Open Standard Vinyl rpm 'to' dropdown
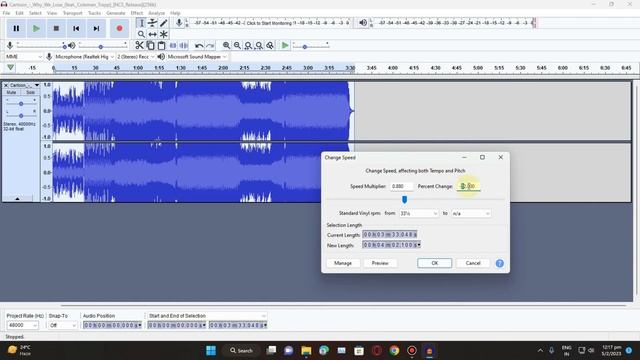640x360 pixels. click(x=471, y=213)
